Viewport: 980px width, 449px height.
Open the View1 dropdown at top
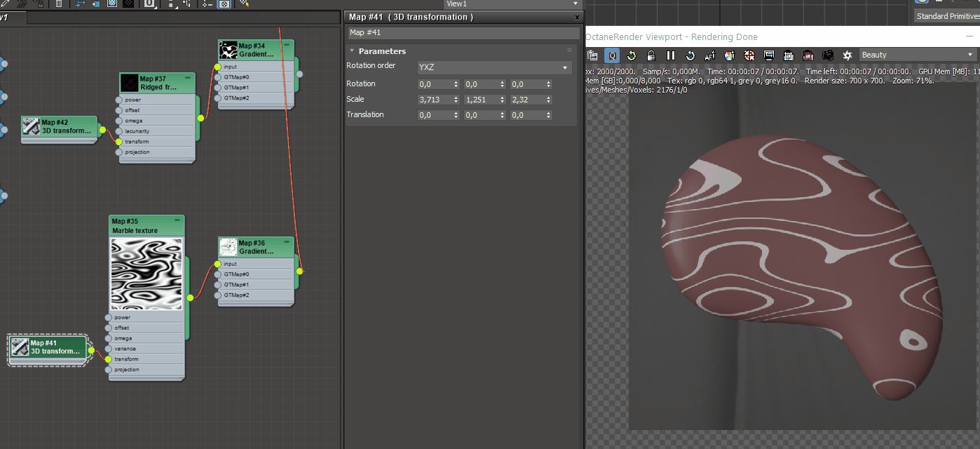tap(514, 4)
